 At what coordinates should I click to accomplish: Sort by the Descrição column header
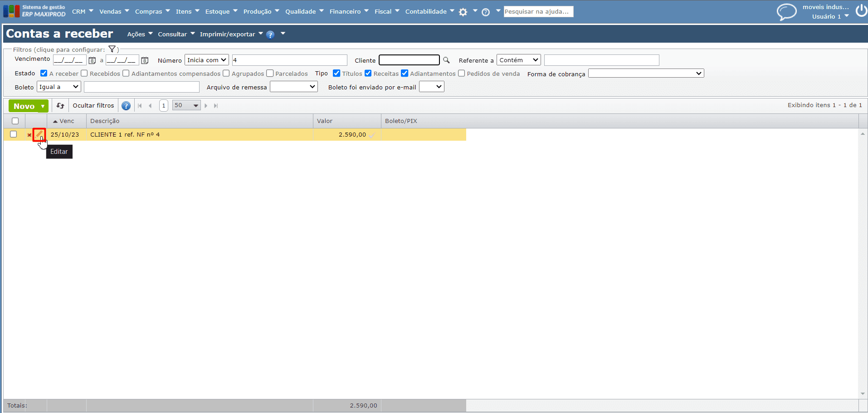pyautogui.click(x=200, y=121)
